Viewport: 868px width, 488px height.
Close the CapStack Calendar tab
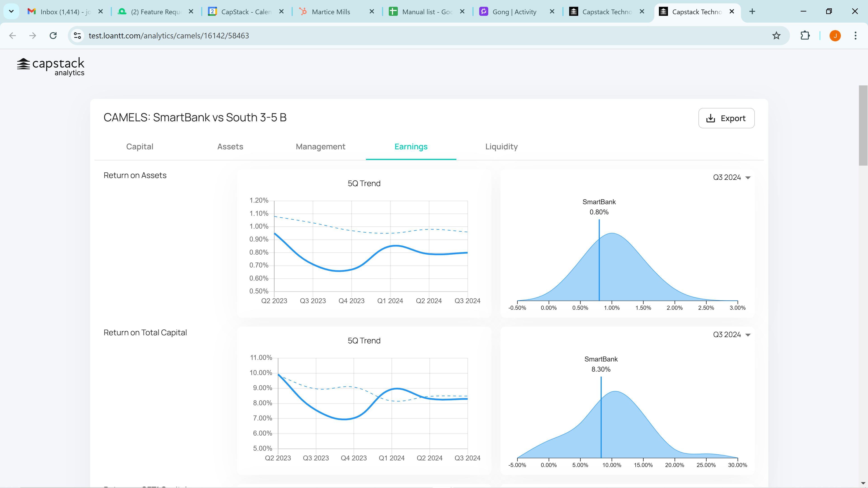click(281, 12)
